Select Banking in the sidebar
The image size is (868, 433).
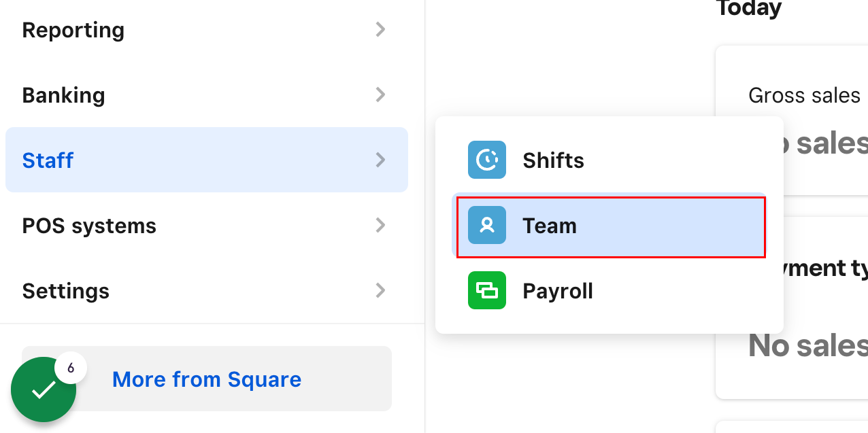click(207, 94)
